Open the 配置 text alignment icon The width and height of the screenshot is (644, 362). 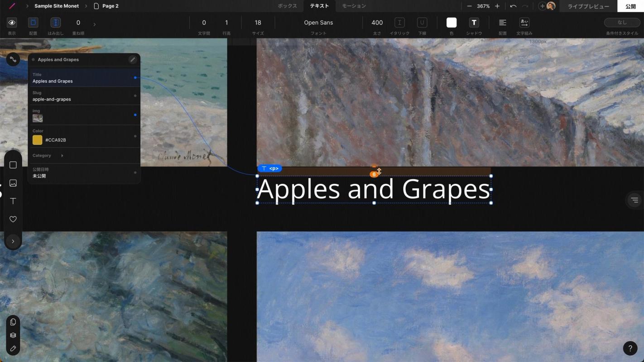[x=502, y=23]
